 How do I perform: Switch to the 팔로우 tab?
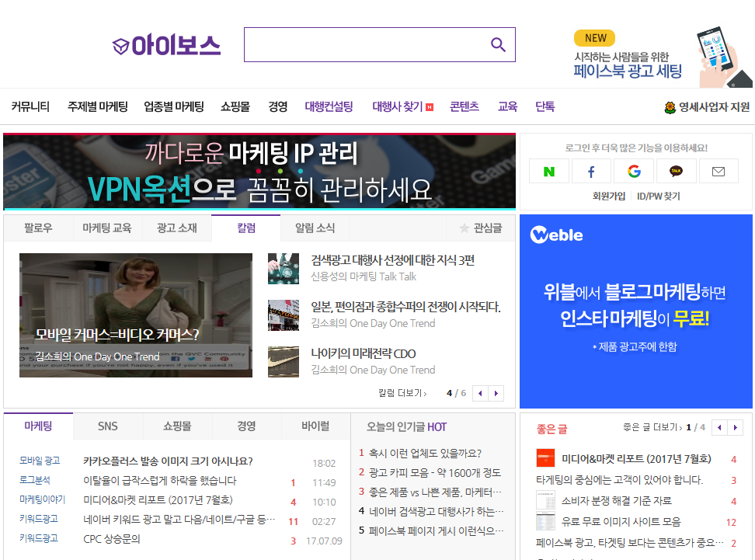tap(39, 228)
